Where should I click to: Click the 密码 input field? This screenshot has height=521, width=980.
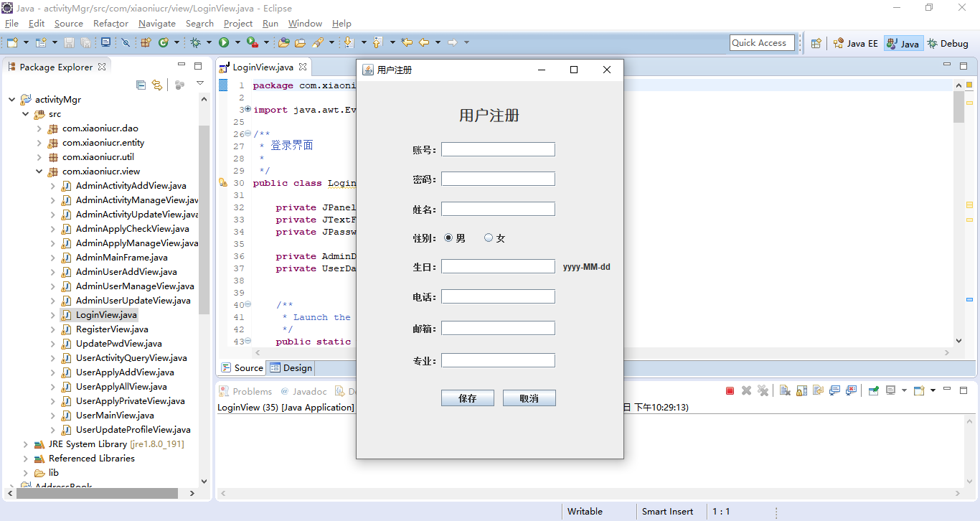tap(498, 179)
